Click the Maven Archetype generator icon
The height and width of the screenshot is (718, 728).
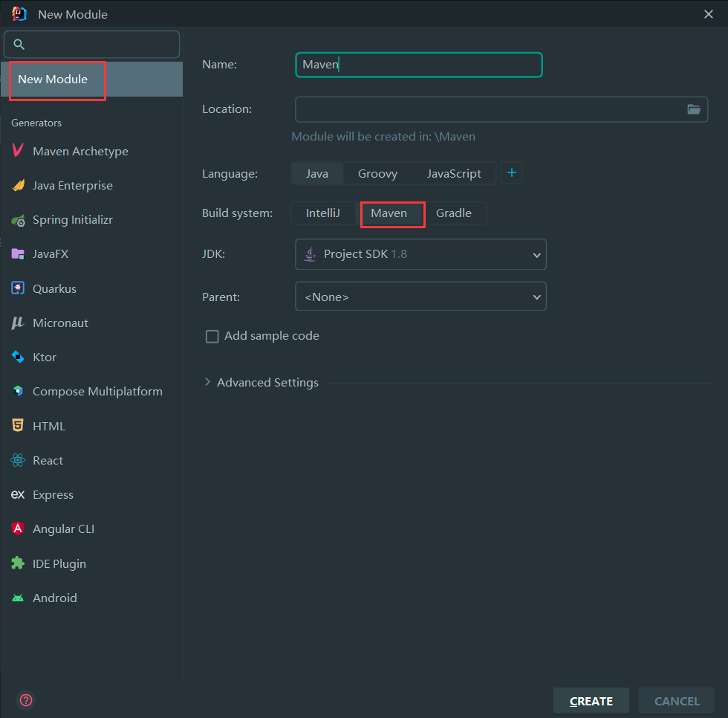point(18,151)
